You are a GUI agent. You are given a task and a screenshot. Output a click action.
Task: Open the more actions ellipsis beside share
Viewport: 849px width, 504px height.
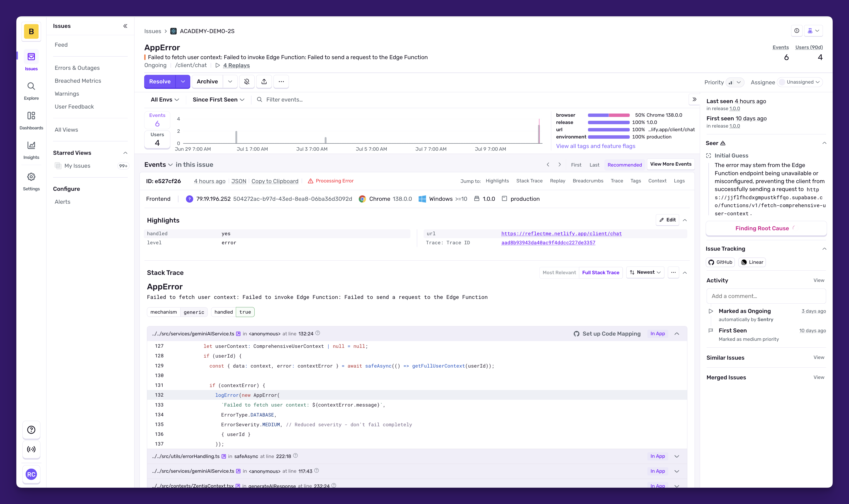[281, 82]
